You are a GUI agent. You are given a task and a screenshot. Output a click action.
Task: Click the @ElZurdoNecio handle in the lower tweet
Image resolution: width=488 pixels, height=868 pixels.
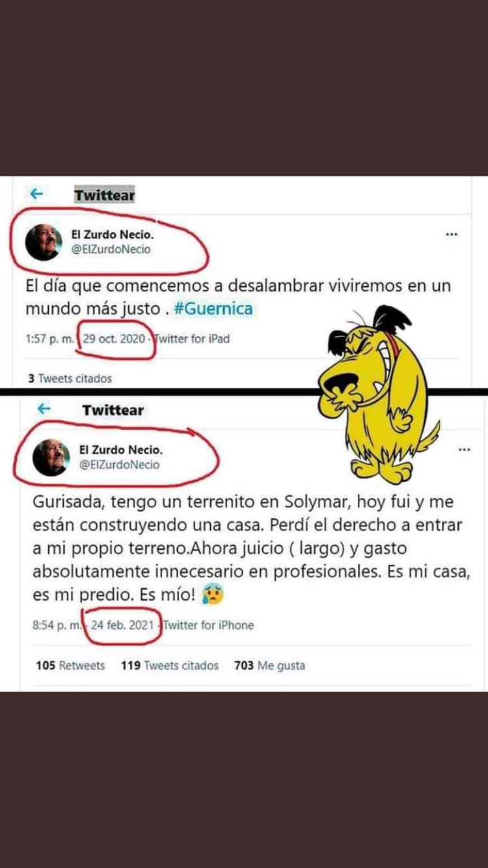(x=119, y=465)
